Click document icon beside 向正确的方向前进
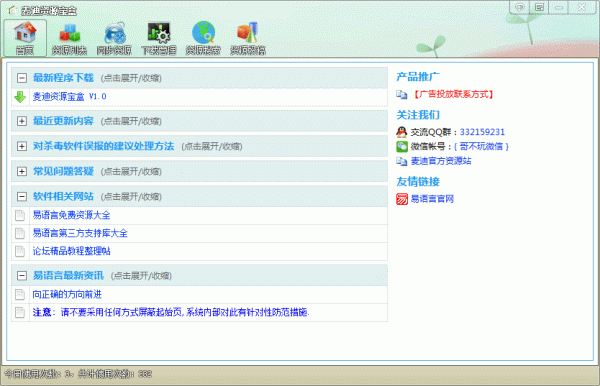Viewport: 600px width, 386px height. (20, 295)
